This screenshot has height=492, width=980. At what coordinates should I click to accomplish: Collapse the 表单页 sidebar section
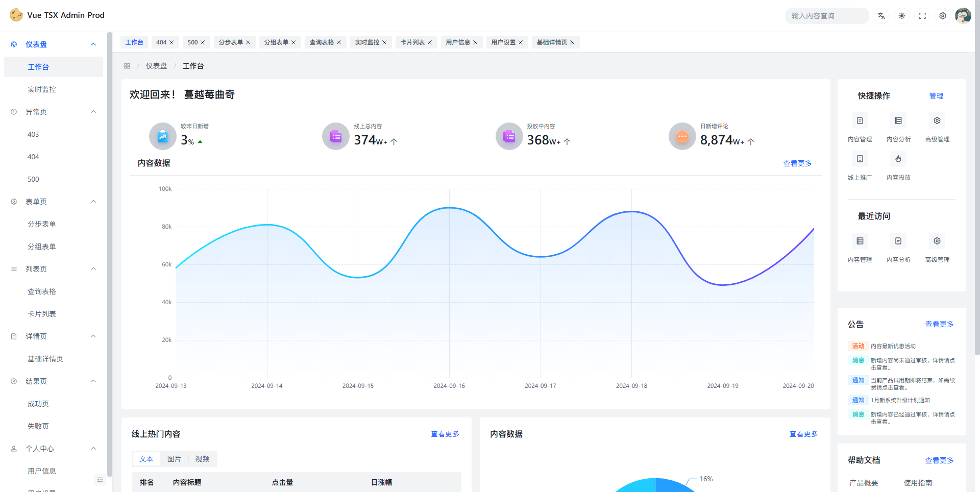[93, 202]
